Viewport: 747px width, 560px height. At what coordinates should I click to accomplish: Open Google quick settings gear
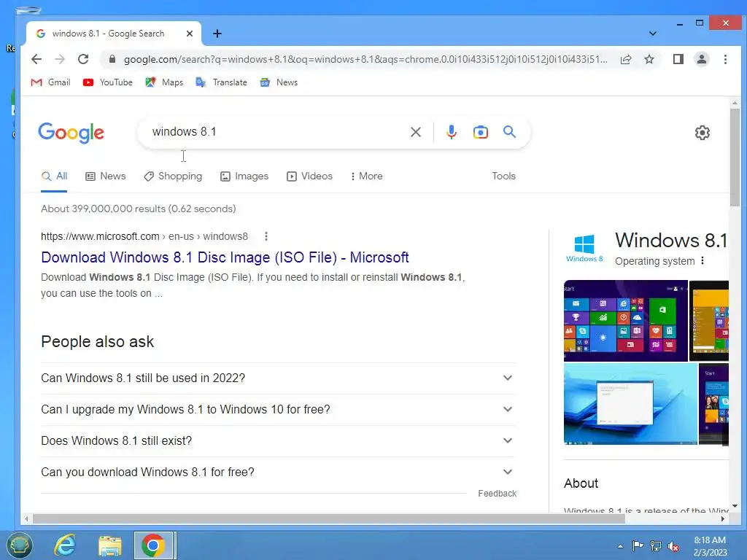[x=703, y=133]
